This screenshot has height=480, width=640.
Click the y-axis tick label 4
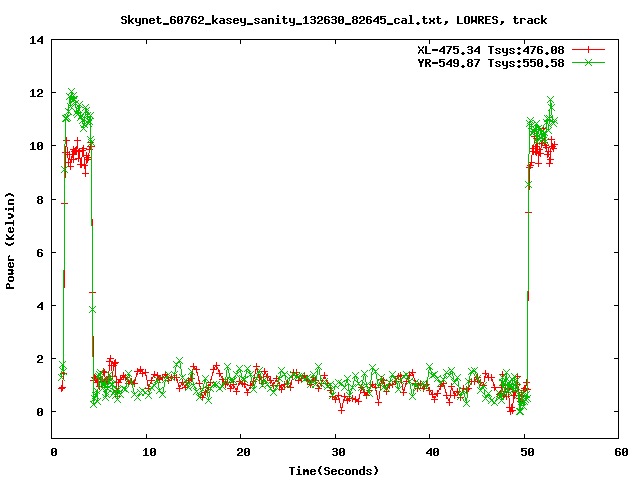coord(40,306)
